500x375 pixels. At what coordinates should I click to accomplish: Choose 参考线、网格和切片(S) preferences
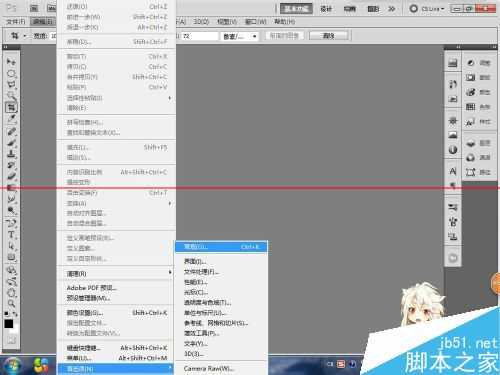[x=221, y=323]
